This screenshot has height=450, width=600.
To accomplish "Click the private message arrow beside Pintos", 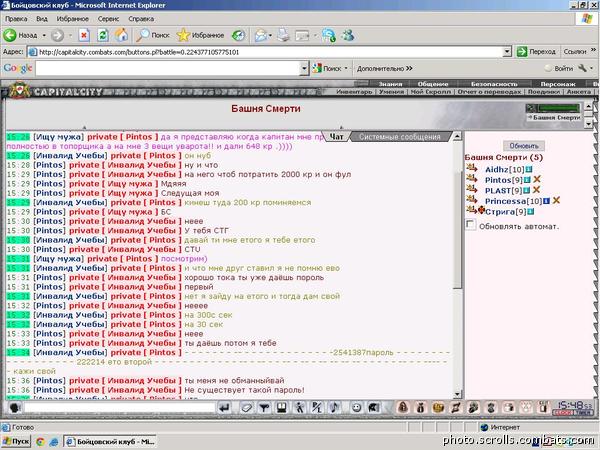I will tap(472, 178).
